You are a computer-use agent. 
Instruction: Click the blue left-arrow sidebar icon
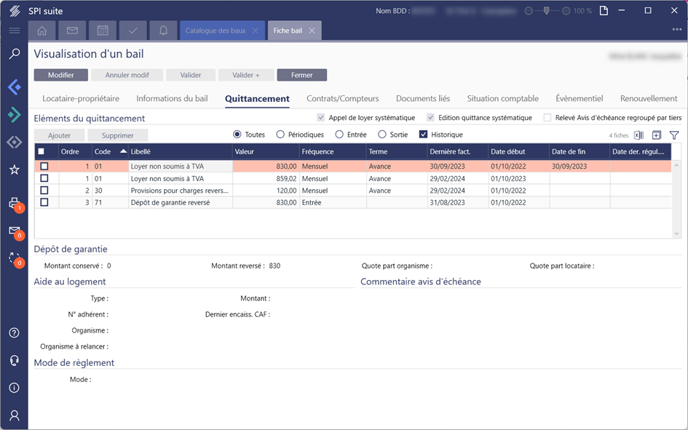(x=14, y=87)
